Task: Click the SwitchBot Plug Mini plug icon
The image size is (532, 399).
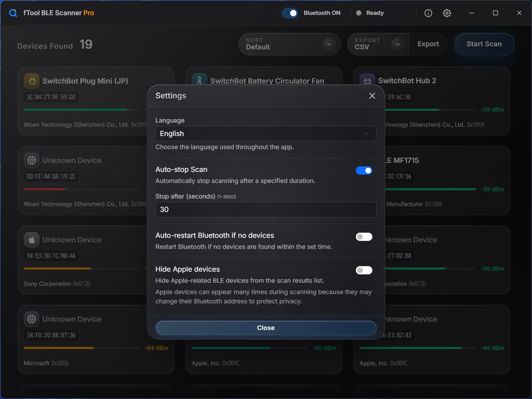Action: (32, 81)
